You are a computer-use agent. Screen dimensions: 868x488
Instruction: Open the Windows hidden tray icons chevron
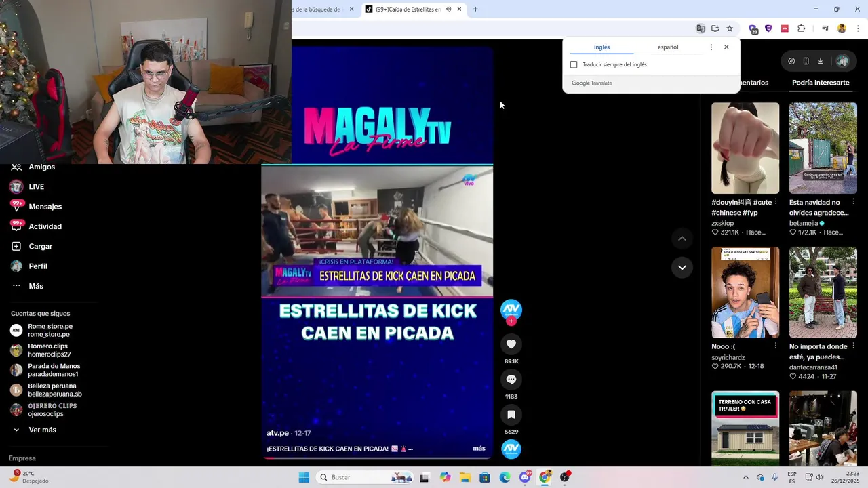pos(745,477)
